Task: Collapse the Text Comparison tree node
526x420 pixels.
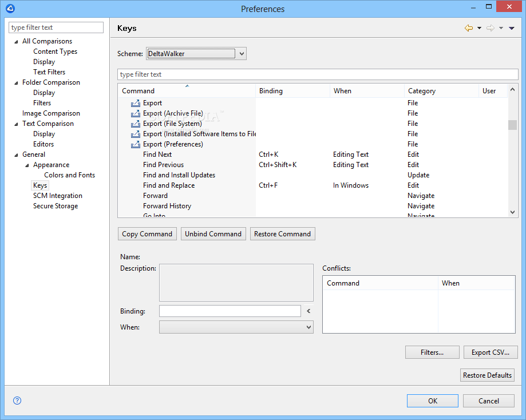Action: coord(17,124)
